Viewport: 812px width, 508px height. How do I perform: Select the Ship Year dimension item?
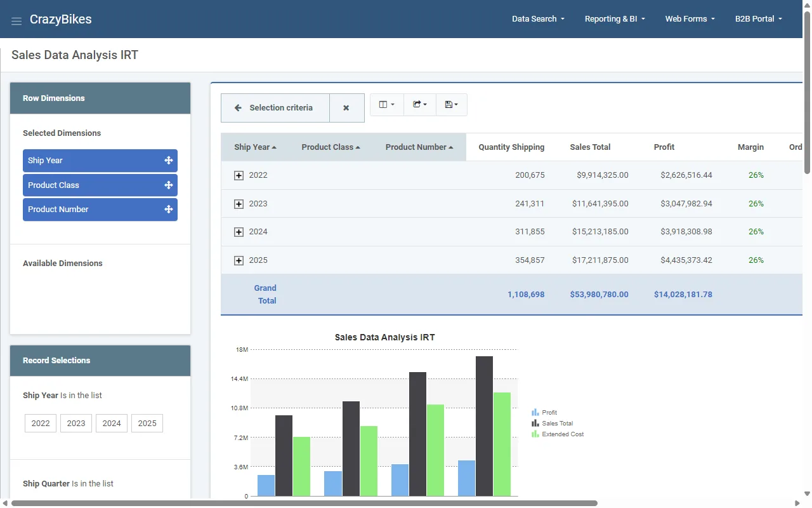click(x=100, y=161)
